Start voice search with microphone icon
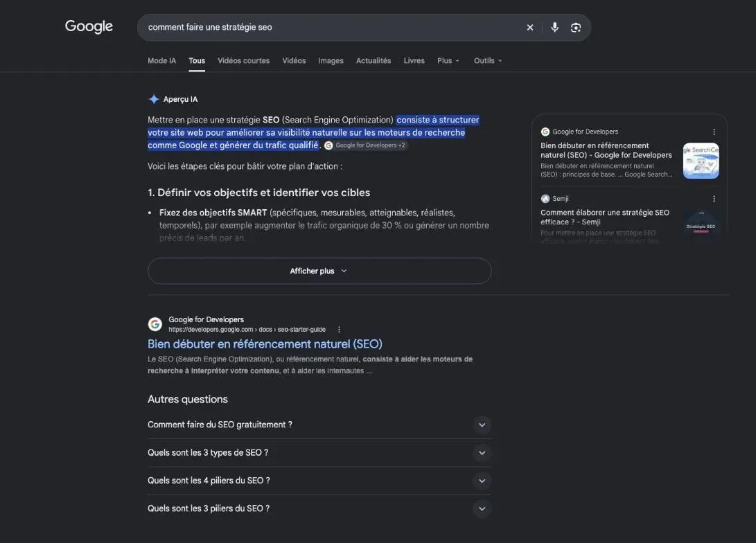This screenshot has height=543, width=756. 555,28
